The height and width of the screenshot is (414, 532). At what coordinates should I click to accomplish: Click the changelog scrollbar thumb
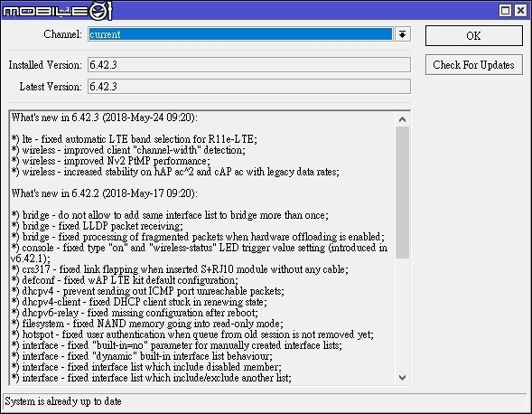point(403,193)
